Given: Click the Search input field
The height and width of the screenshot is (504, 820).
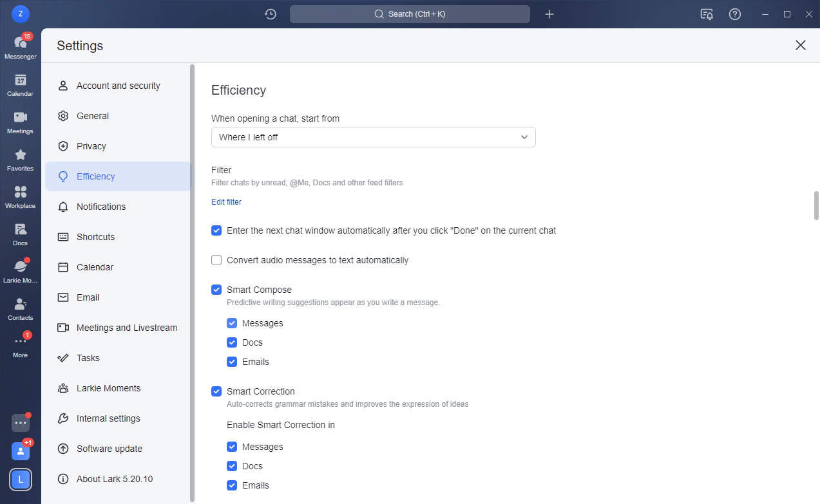Looking at the screenshot, I should [410, 14].
